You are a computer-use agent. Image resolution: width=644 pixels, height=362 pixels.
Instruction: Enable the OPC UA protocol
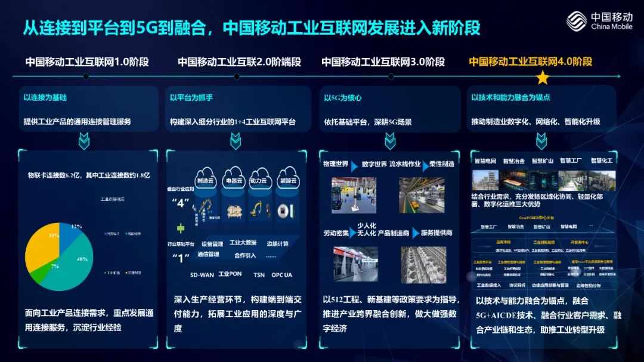tap(281, 275)
